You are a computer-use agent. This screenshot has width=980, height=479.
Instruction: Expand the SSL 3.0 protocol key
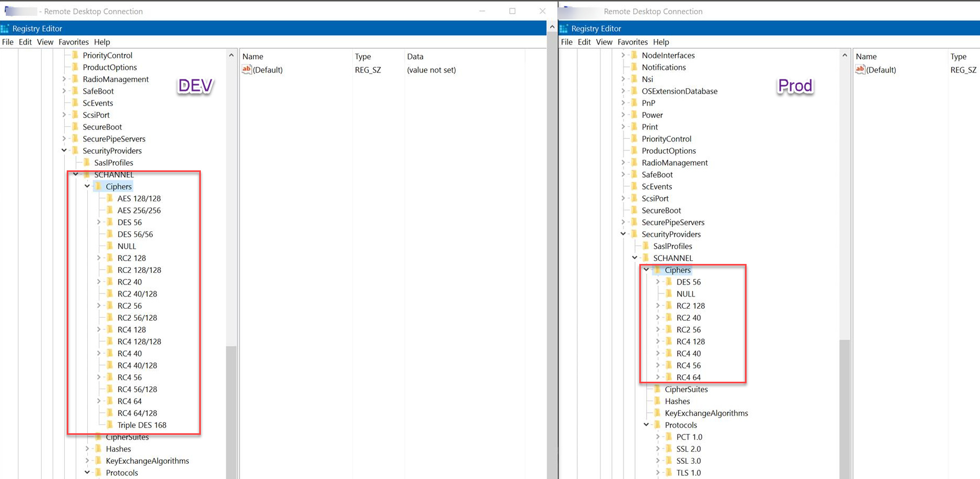pos(658,461)
